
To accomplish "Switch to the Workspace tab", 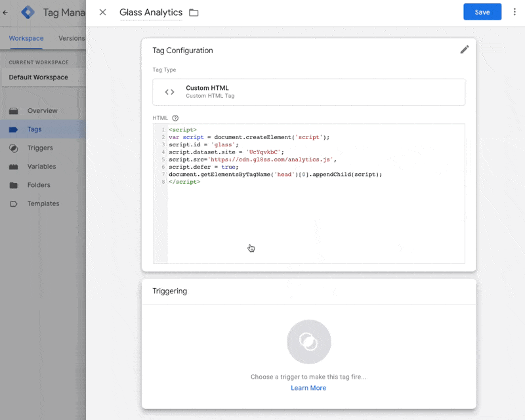I will point(26,38).
